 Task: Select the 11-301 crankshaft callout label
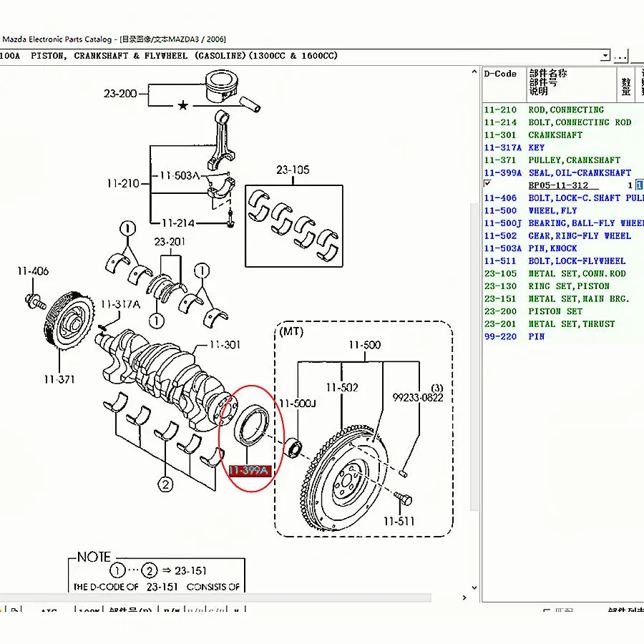pyautogui.click(x=224, y=345)
